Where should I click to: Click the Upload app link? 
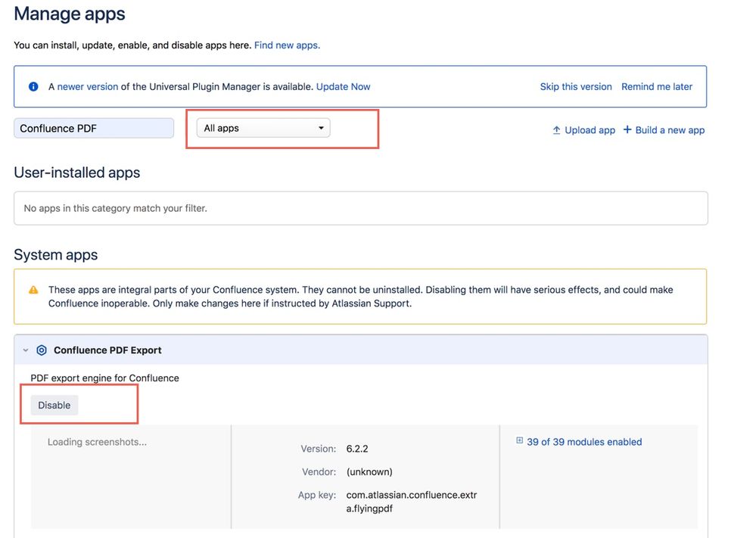590,130
